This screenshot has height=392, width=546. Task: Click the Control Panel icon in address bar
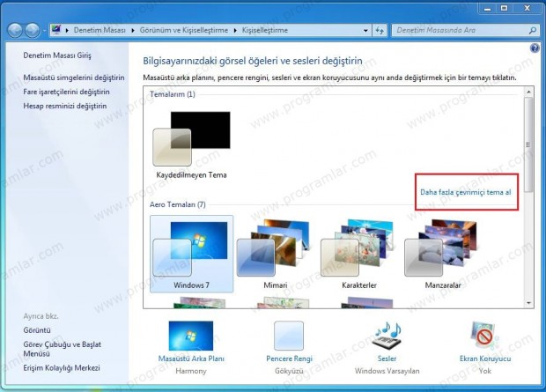pos(56,30)
